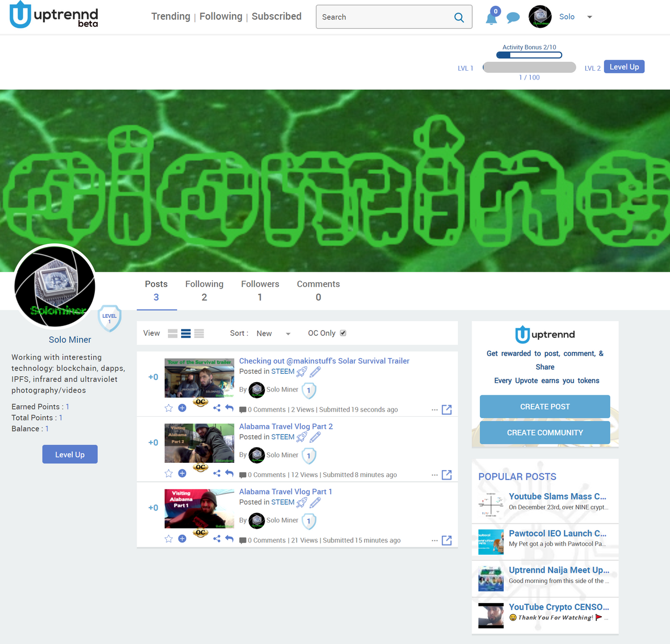
Task: Boost rocket on Alabama Travel Vlog Part 1
Action: 302,503
